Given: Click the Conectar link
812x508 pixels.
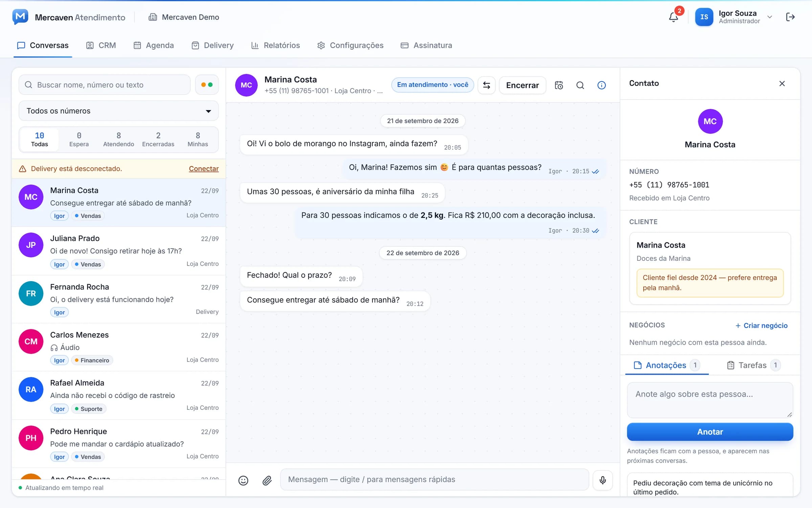Looking at the screenshot, I should 204,169.
